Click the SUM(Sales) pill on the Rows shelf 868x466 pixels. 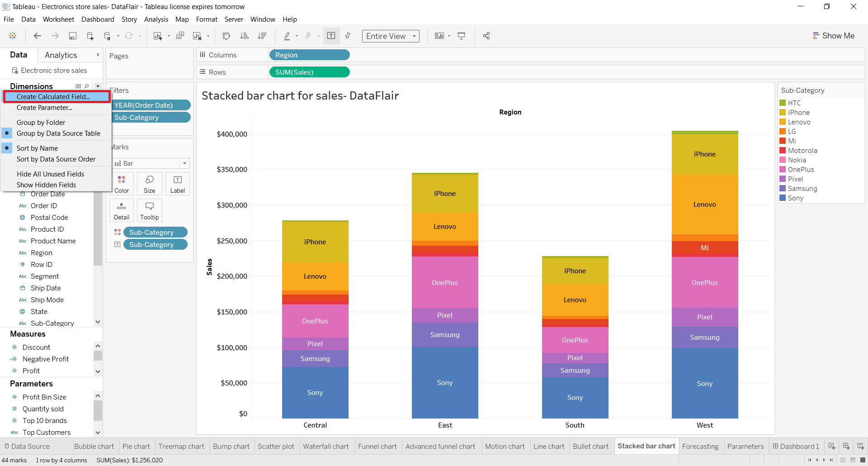(x=309, y=71)
